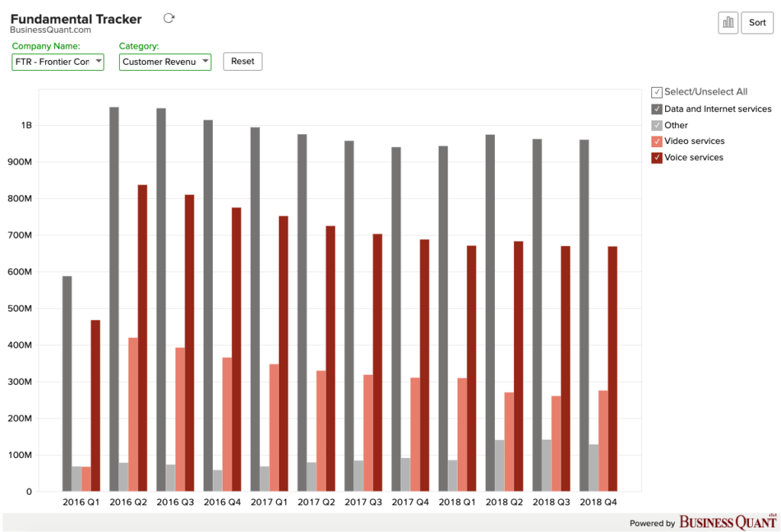
Task: Toggle Select/Unselect All checkbox
Action: pyautogui.click(x=657, y=92)
